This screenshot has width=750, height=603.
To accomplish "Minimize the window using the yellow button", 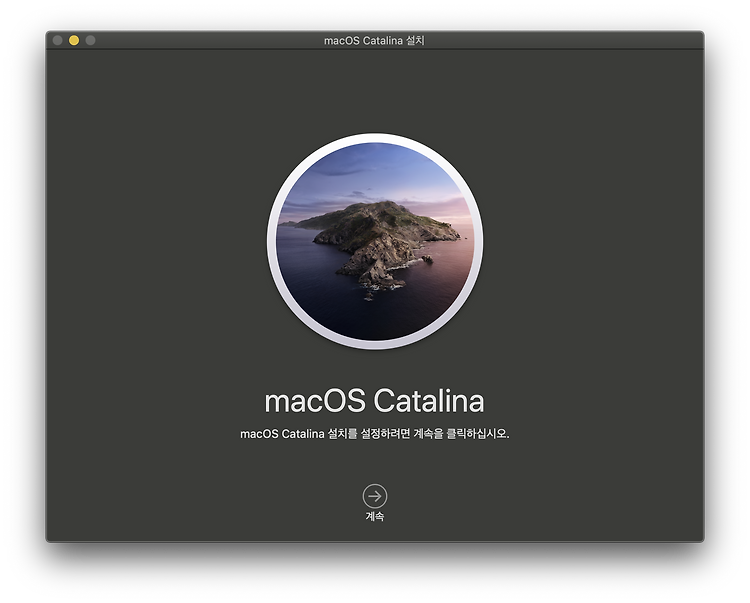I will coord(74,40).
